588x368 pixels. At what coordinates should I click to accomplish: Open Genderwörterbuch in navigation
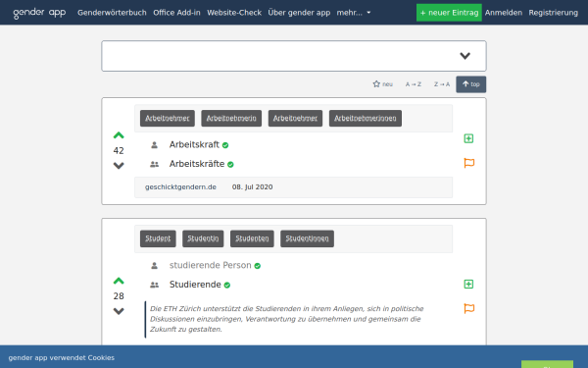(x=112, y=13)
